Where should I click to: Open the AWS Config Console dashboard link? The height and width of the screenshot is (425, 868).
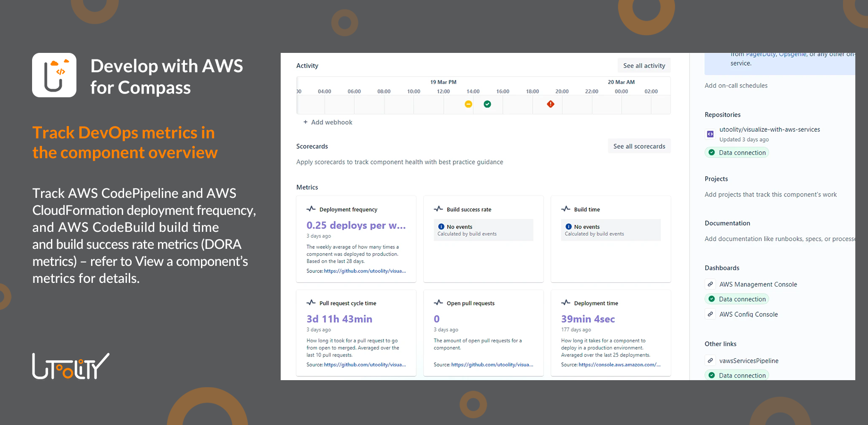click(x=748, y=314)
